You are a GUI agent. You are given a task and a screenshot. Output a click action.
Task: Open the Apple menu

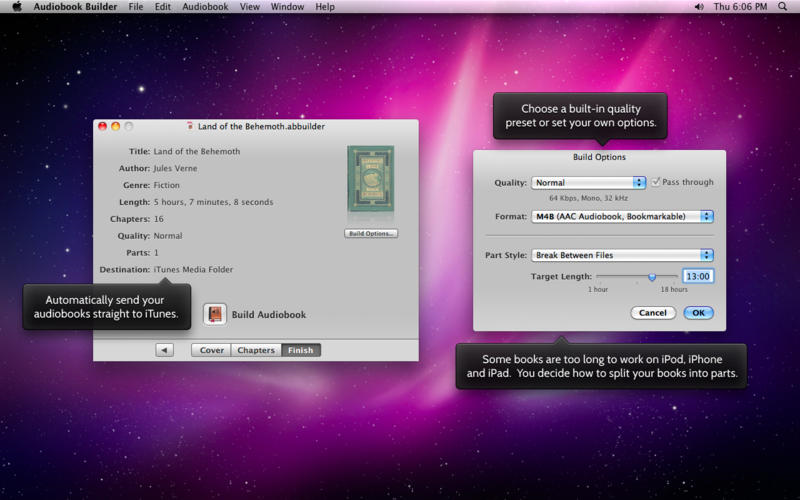click(x=17, y=7)
